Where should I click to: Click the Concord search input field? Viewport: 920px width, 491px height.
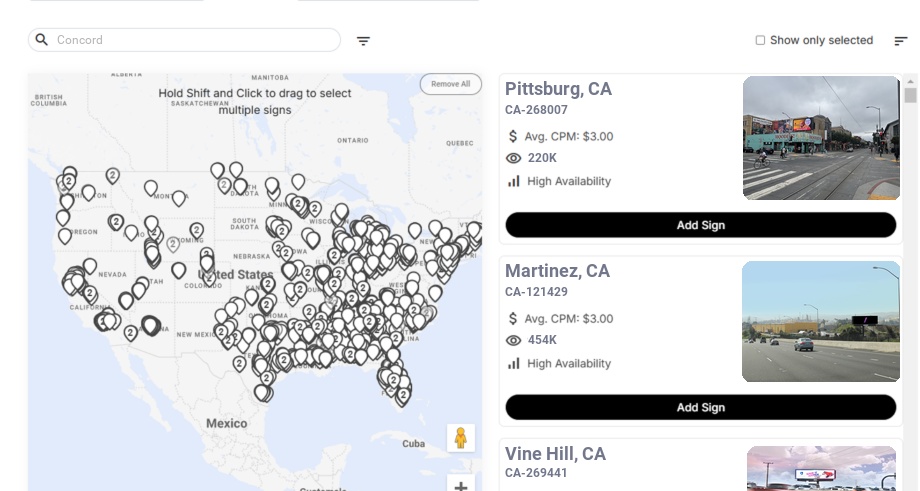pos(195,40)
